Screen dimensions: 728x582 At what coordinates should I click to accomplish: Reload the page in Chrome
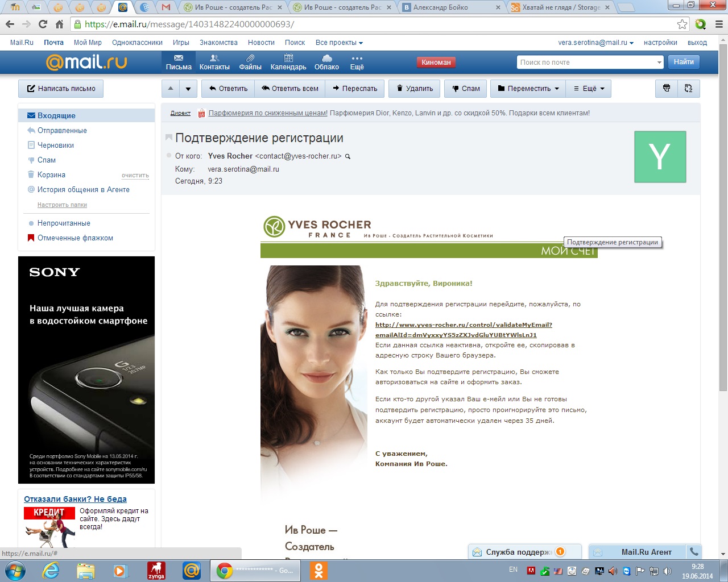[x=43, y=24]
